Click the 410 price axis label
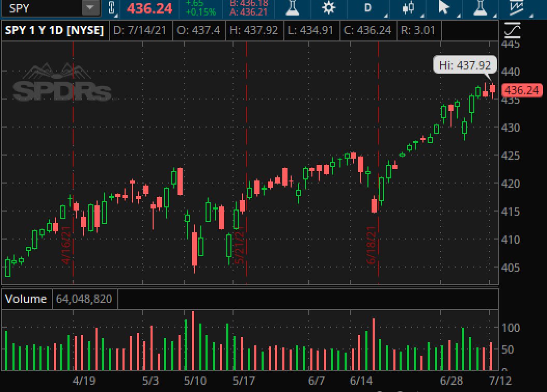Screen dimensions: 547x392 [x=510, y=240]
